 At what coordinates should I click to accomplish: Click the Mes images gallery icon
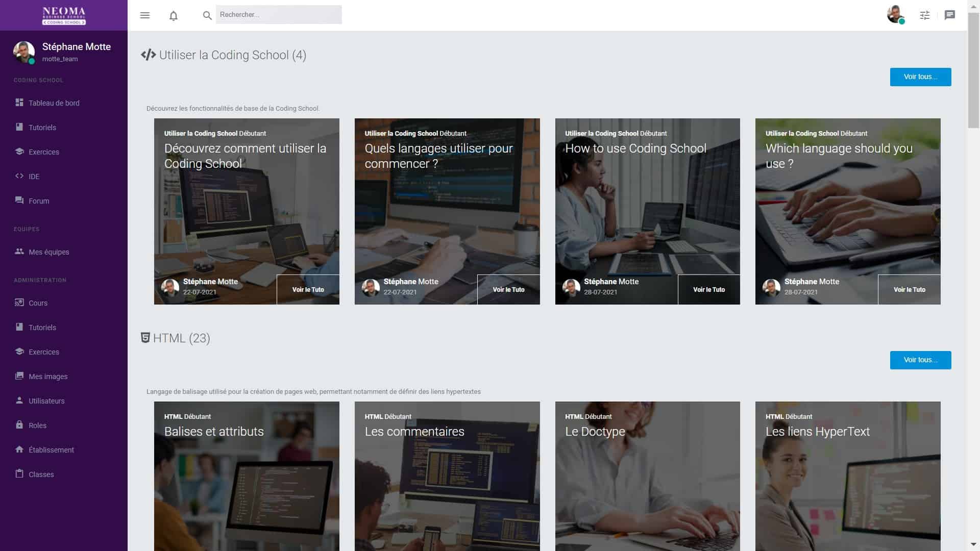point(19,376)
